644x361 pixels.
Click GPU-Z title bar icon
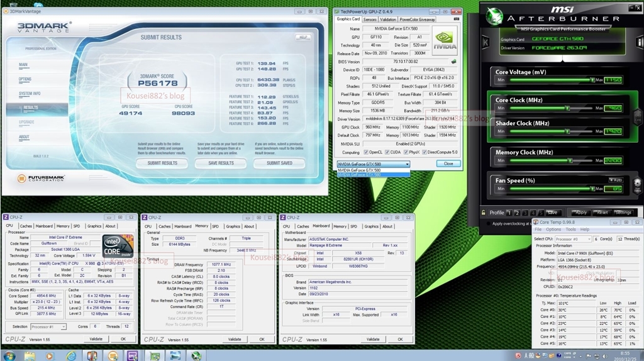pyautogui.click(x=337, y=11)
